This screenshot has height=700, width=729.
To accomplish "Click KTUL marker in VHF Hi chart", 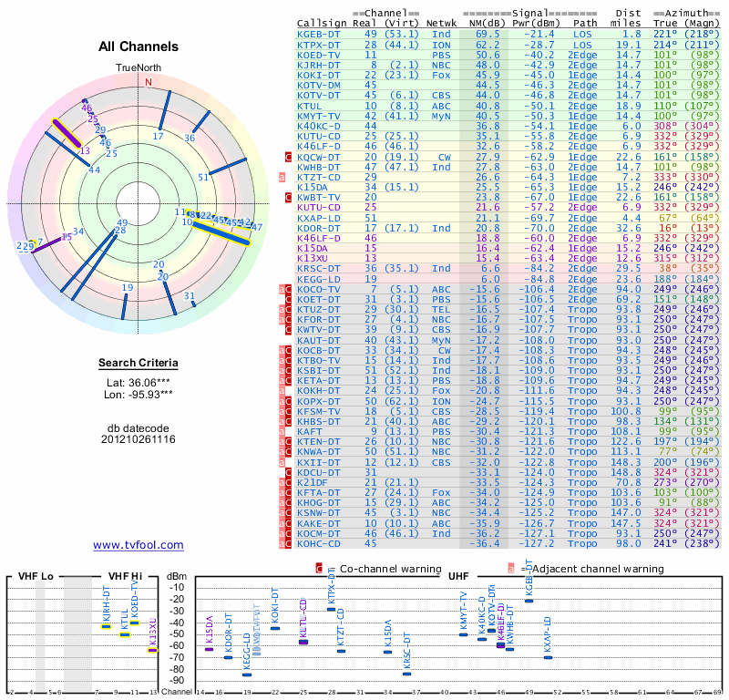I will (x=125, y=635).
